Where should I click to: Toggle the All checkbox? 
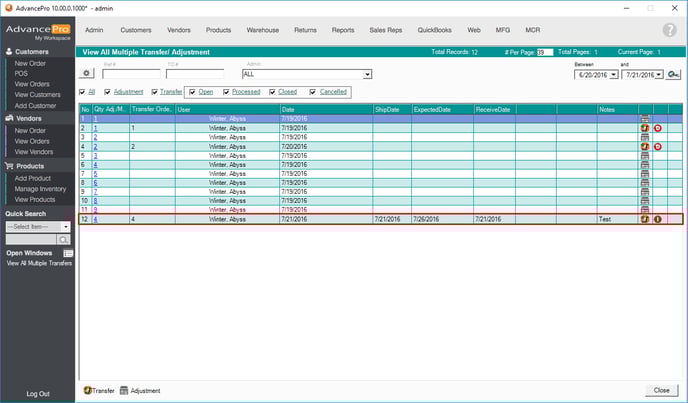click(82, 92)
